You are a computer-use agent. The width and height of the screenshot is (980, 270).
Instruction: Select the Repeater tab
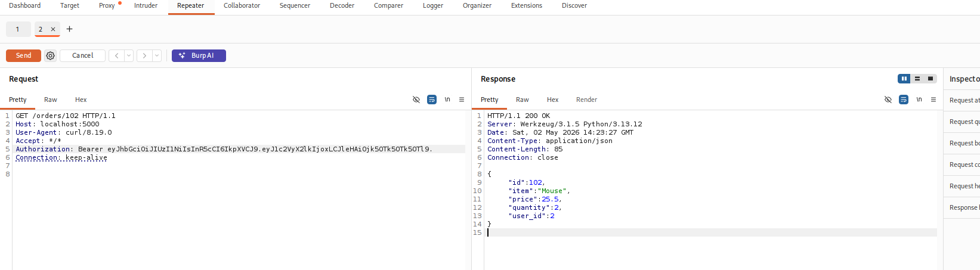191,5
